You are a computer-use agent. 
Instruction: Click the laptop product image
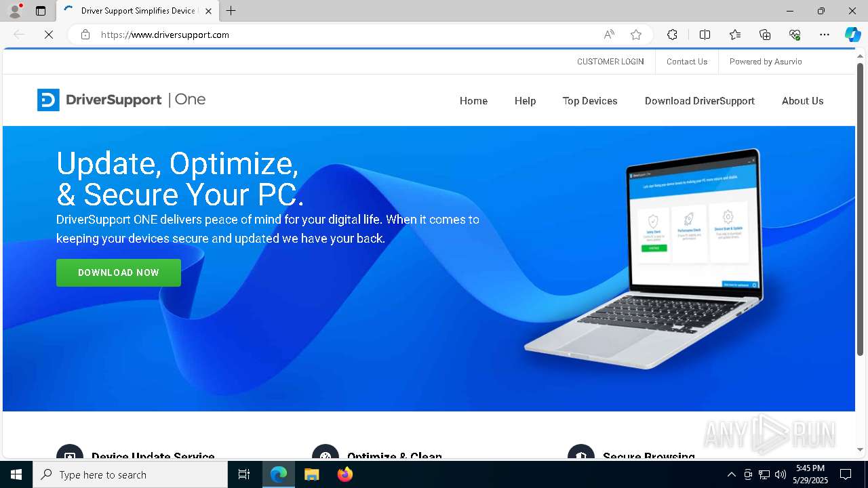[644, 258]
